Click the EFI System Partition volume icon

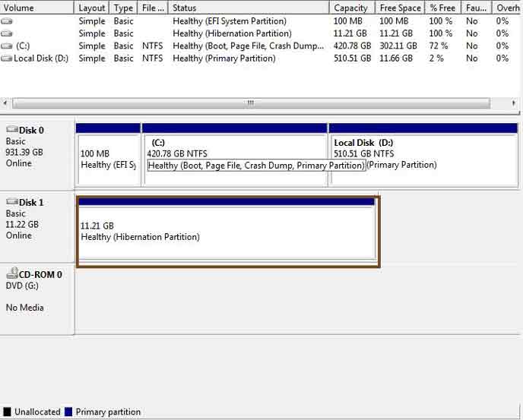click(x=7, y=21)
